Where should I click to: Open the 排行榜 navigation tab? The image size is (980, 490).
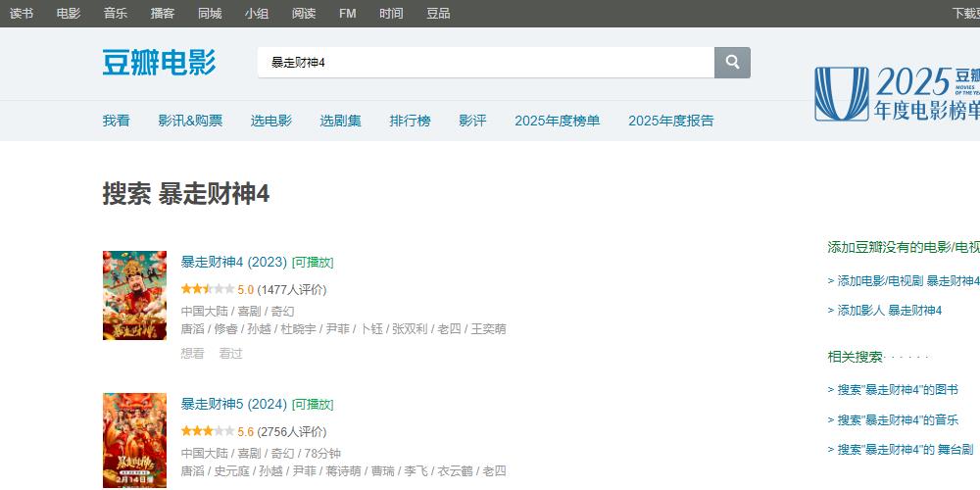tap(410, 121)
